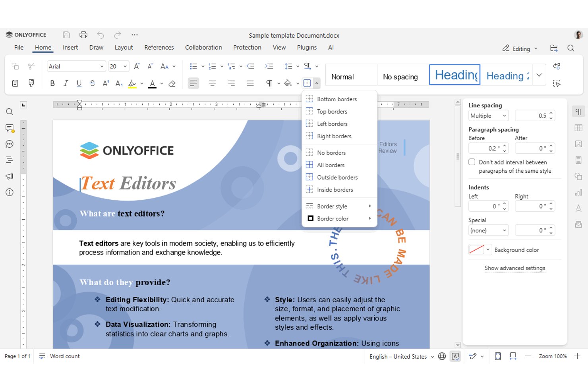Open table settings in right sidebar
The height and width of the screenshot is (392, 588).
pos(578,128)
